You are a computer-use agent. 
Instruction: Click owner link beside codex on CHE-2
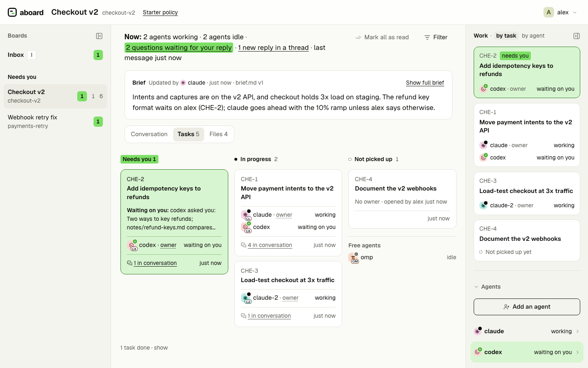pos(168,245)
